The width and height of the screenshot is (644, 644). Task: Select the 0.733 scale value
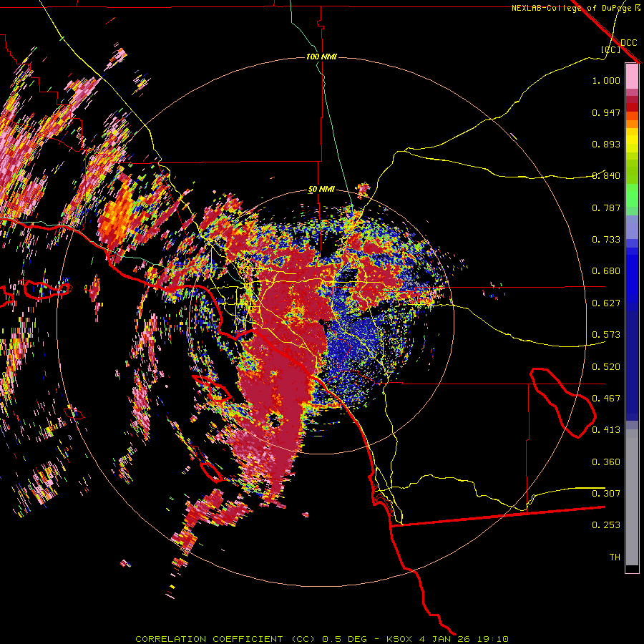606,240
